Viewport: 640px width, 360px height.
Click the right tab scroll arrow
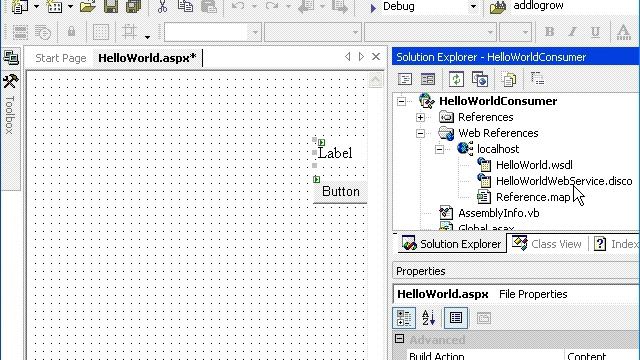(361, 57)
